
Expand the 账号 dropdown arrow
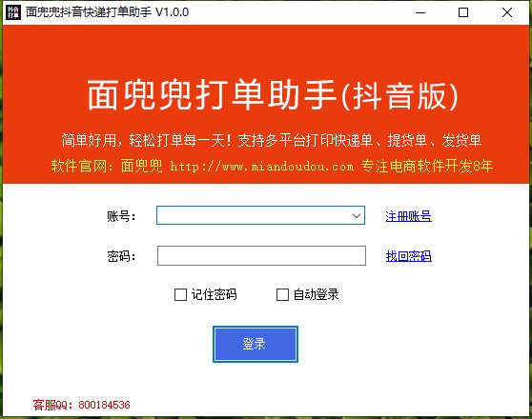coord(357,215)
